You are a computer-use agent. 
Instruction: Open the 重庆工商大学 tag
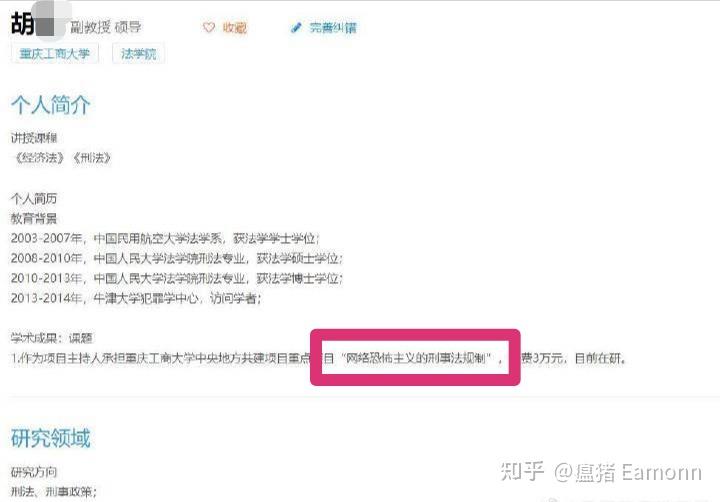point(55,54)
